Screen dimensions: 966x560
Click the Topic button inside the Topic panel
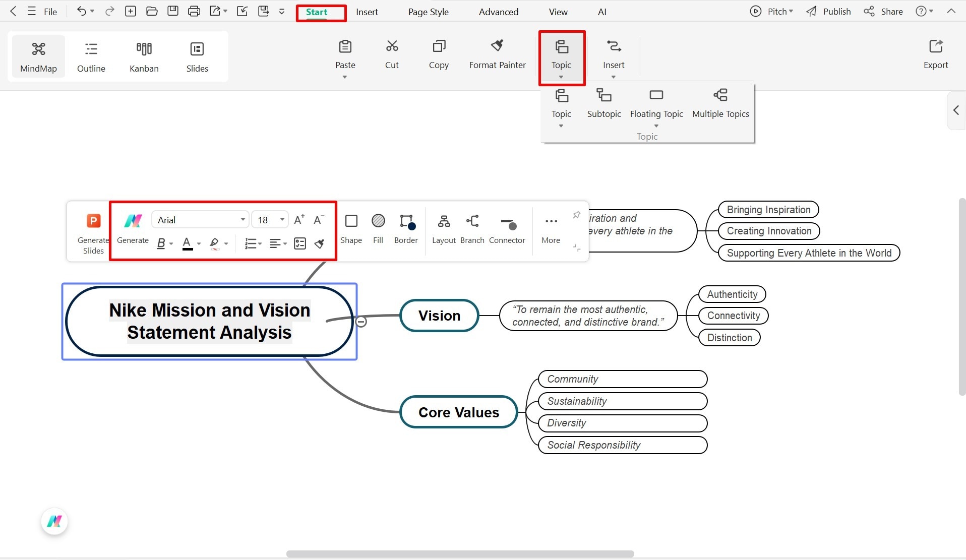tap(561, 104)
